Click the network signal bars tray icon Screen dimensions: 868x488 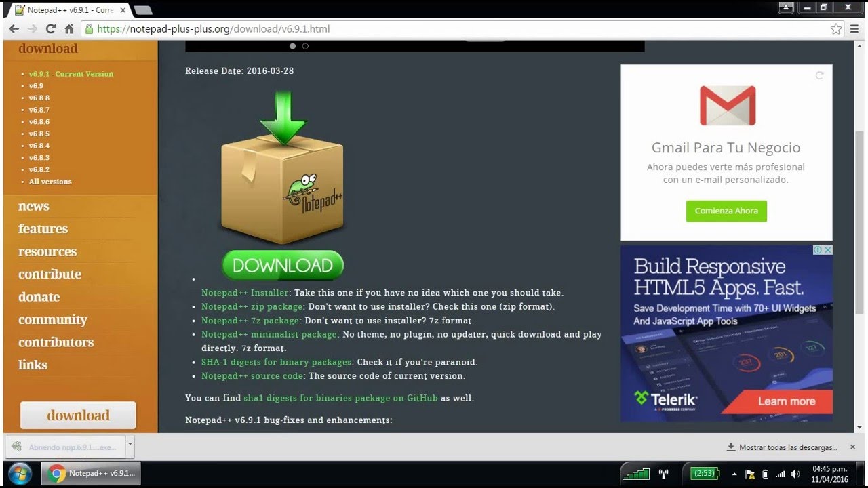pyautogui.click(x=781, y=474)
